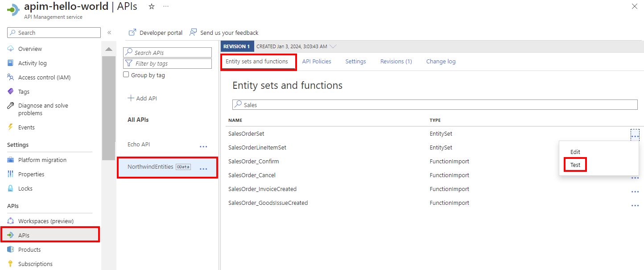
Task: Focus the Search APIs field
Action: pyautogui.click(x=168, y=52)
